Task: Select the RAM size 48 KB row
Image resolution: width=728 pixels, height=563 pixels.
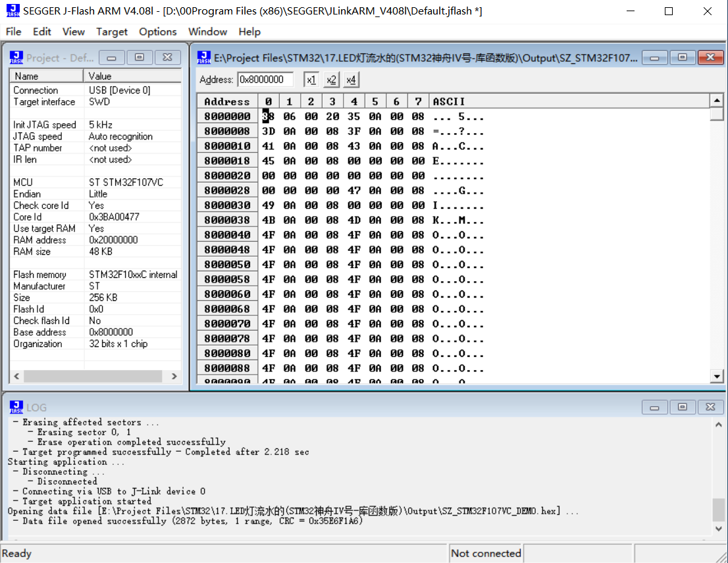Action: click(x=95, y=252)
